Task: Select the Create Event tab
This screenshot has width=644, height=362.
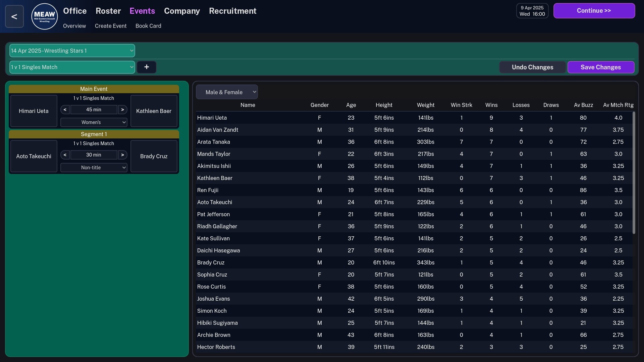Action: coord(111,26)
